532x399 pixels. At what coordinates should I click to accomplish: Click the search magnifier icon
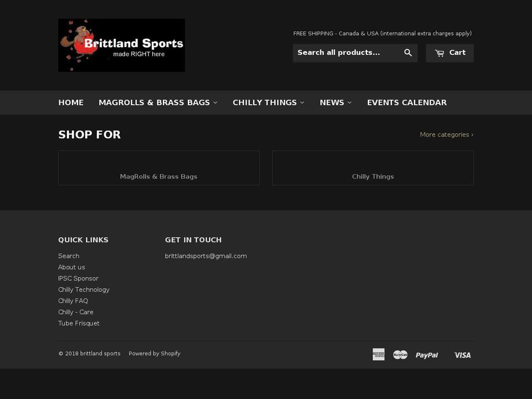(x=408, y=53)
